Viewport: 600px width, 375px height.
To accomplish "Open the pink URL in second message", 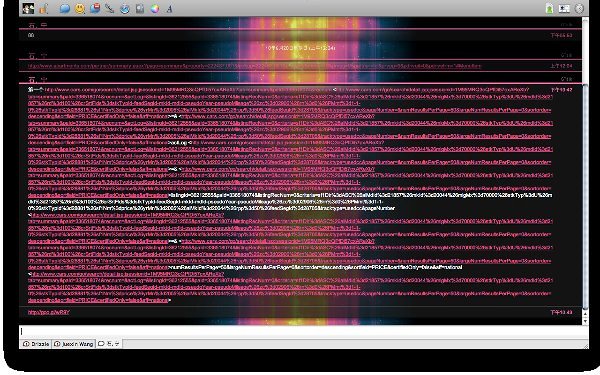I will (x=254, y=66).
